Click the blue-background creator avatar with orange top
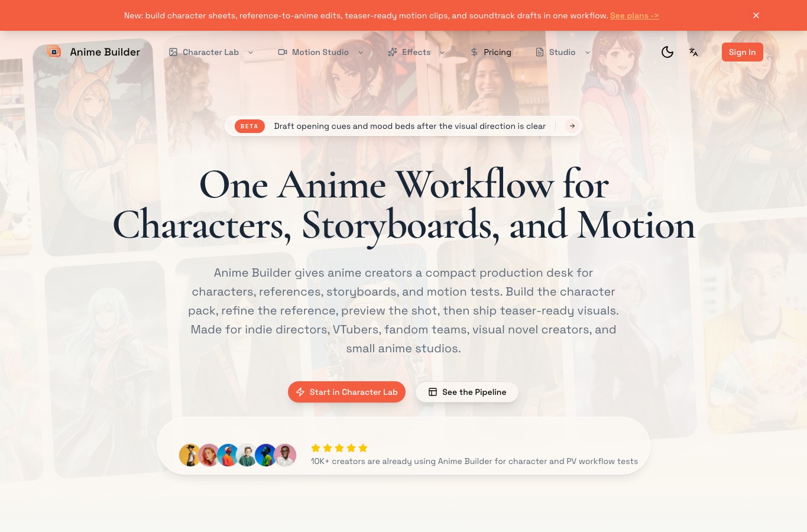This screenshot has width=807, height=532. (228, 455)
